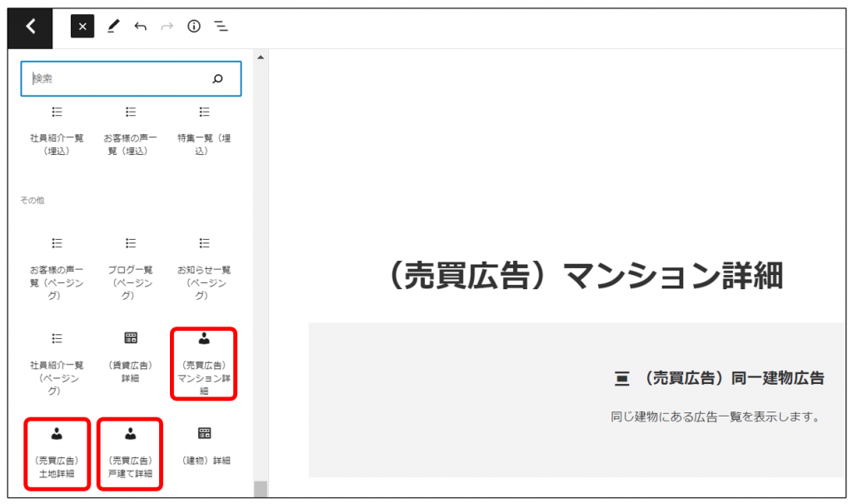Insert （売買広告）戸建て詳細 block
This screenshot has height=504, width=853.
pyautogui.click(x=130, y=453)
